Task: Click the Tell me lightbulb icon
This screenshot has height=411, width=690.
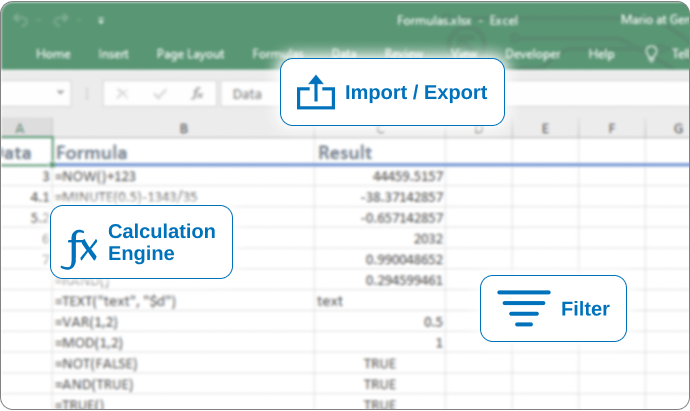Action: click(x=651, y=54)
